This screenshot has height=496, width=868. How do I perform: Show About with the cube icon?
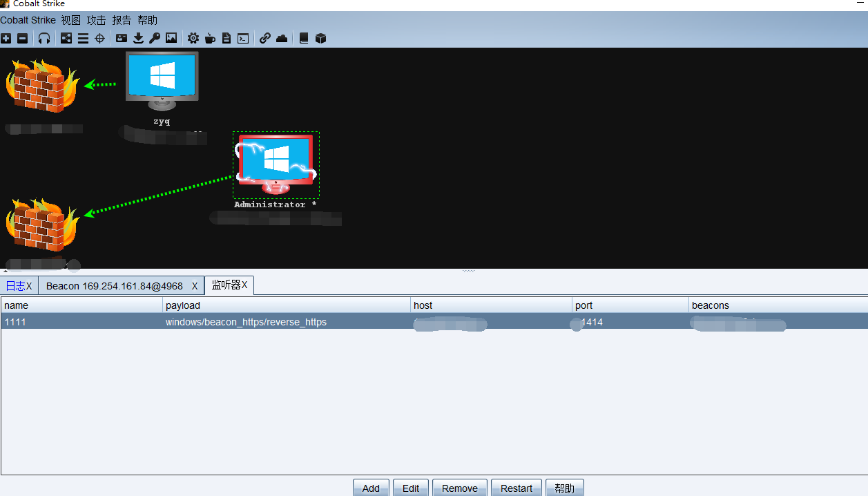320,39
